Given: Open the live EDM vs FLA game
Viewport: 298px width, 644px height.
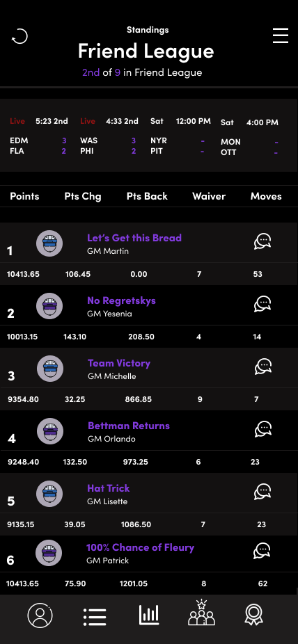Looking at the screenshot, I should [x=38, y=136].
